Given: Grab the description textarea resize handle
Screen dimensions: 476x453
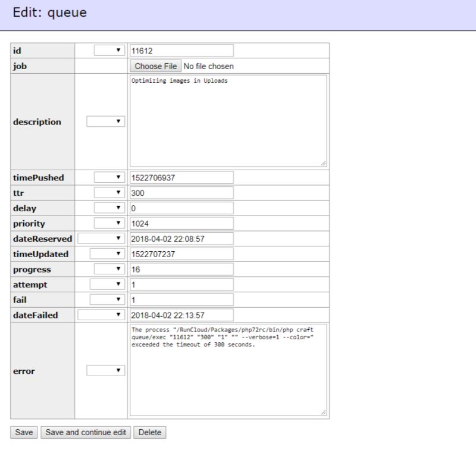Looking at the screenshot, I should pos(324,164).
